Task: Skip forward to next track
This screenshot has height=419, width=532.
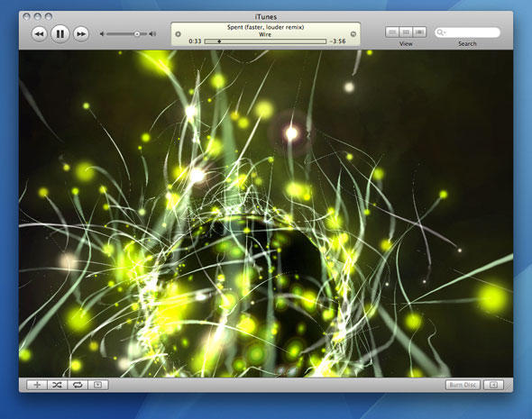Action: (x=81, y=34)
